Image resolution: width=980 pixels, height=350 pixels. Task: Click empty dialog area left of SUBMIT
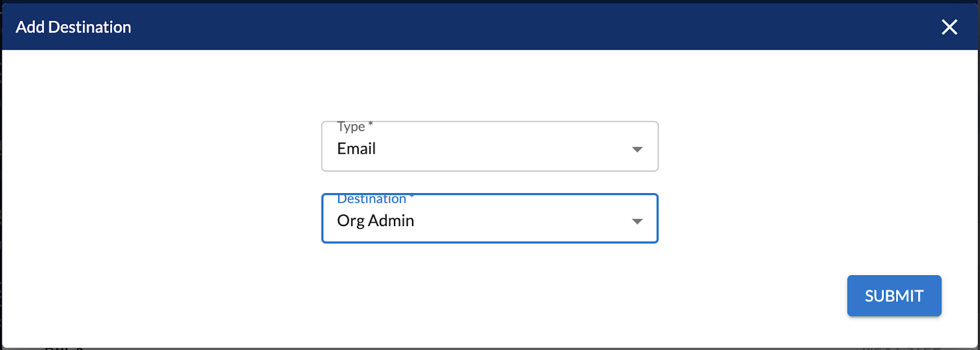click(x=551, y=295)
